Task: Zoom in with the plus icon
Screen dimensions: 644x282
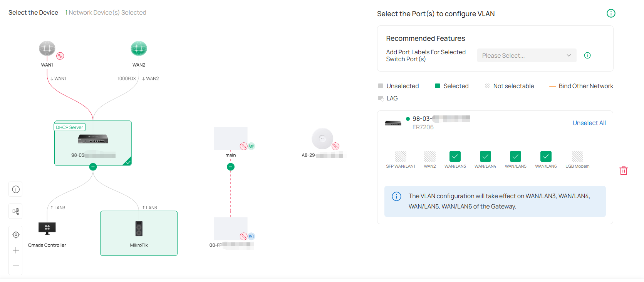Action: [x=16, y=250]
